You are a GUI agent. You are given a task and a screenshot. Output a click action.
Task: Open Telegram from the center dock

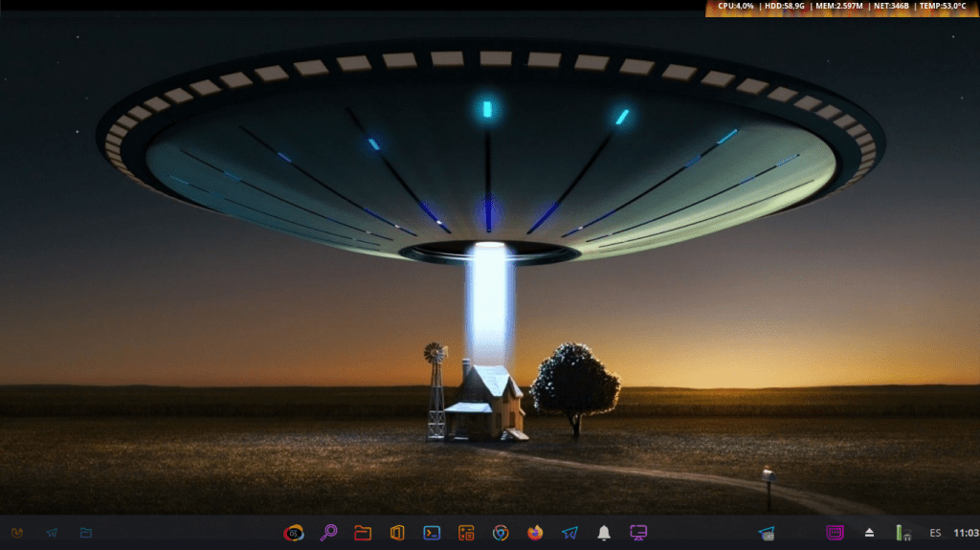(x=569, y=533)
